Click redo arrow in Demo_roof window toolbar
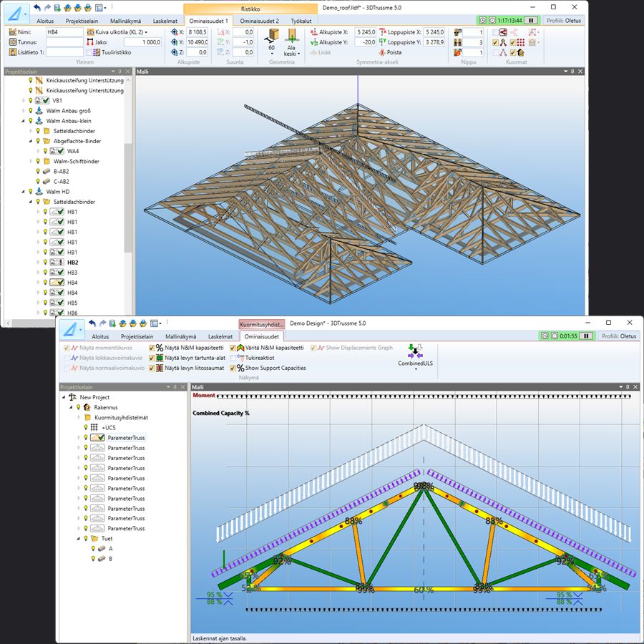Image resolution: width=644 pixels, height=644 pixels. coord(47,7)
